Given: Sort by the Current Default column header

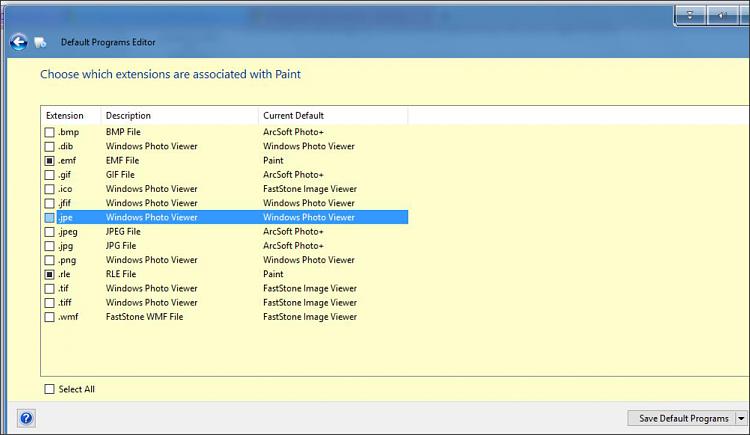Looking at the screenshot, I should (x=333, y=116).
